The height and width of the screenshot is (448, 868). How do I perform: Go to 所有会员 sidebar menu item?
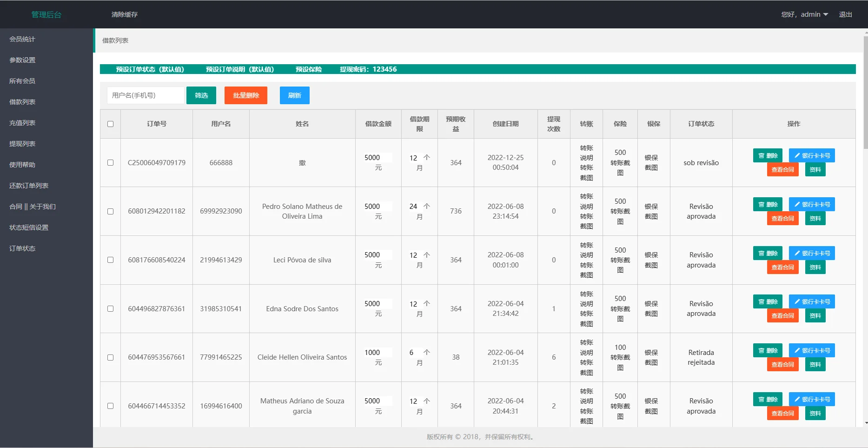22,81
